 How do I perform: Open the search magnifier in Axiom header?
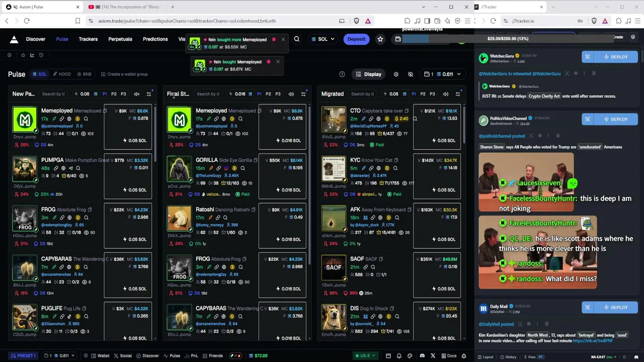(x=297, y=39)
